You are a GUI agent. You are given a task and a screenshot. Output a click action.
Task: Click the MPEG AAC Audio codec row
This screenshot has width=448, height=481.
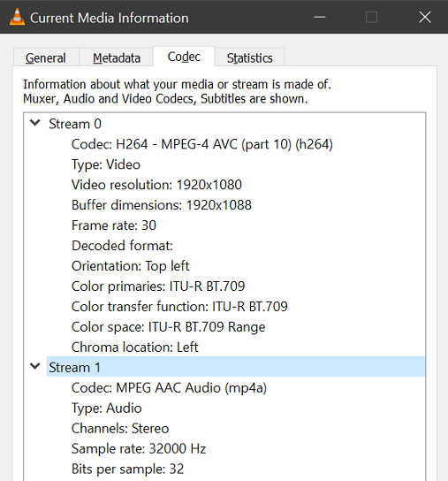pos(169,388)
